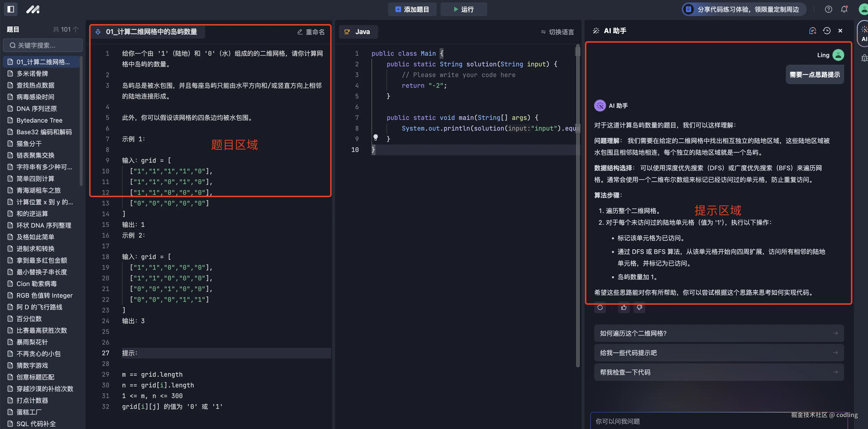Thumbs down the AI response
The width and height of the screenshot is (868, 429).
[639, 307]
